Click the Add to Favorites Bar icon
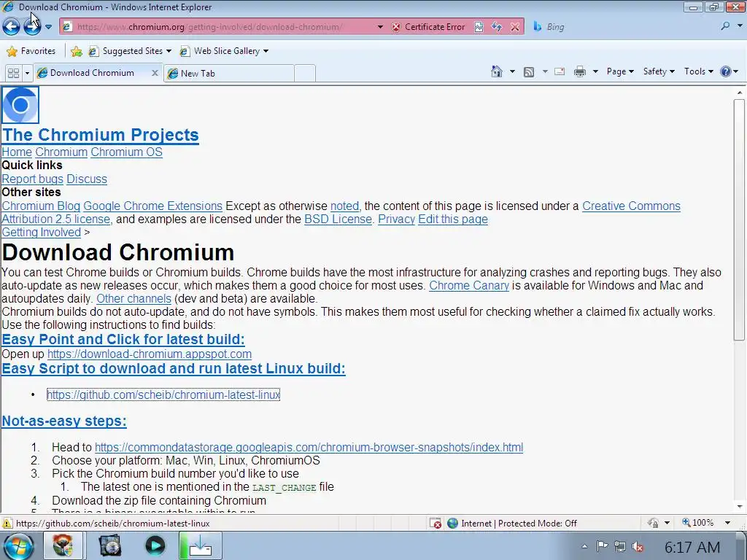The height and width of the screenshot is (560, 747). (x=76, y=52)
